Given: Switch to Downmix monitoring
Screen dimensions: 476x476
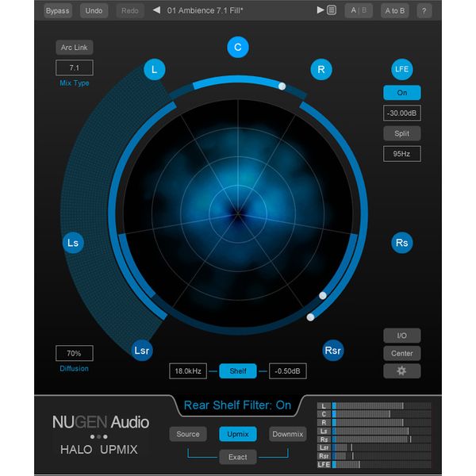Looking at the screenshot, I should (x=287, y=434).
